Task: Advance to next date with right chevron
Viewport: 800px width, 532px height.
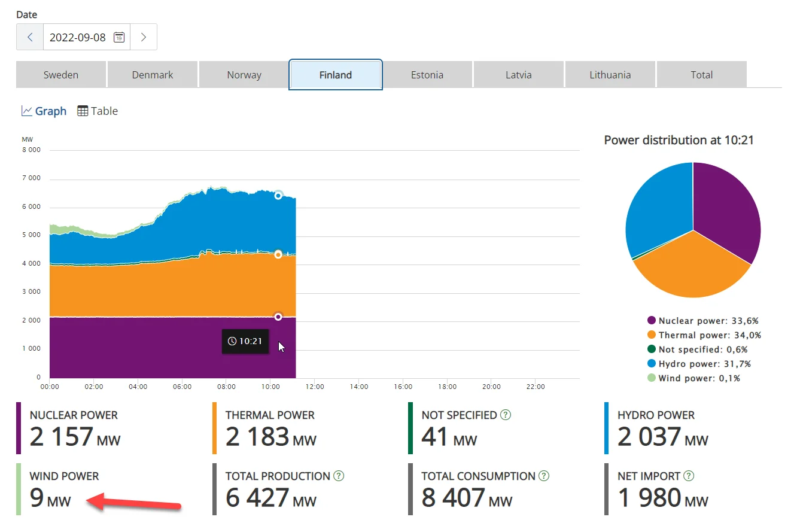Action: [x=144, y=37]
